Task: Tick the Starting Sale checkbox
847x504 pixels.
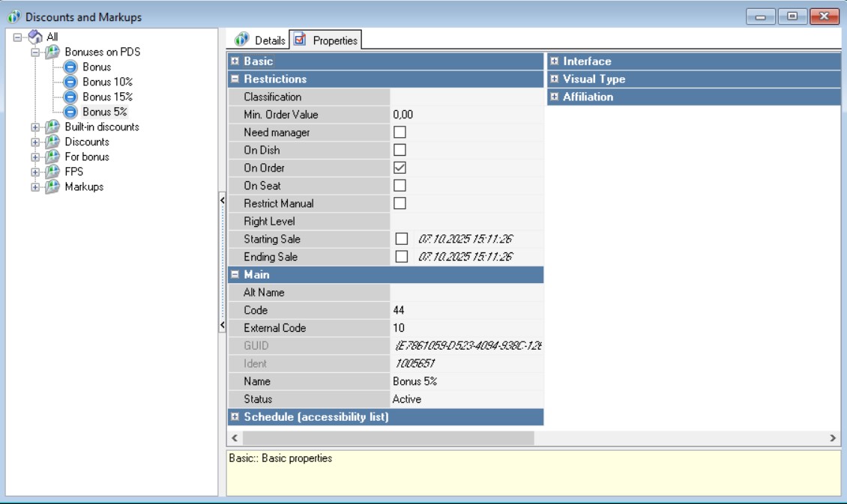Action: tap(402, 239)
